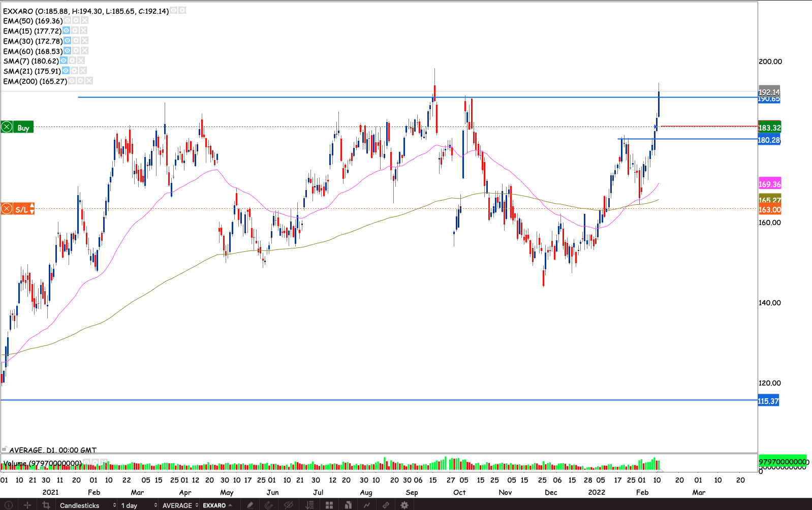Open the EXXARO symbol selector
This screenshot has height=510, width=812.
point(217,505)
